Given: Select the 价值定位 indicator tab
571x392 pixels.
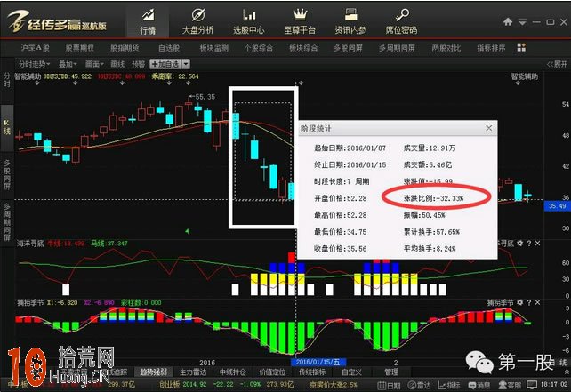Looking at the screenshot, I should [x=272, y=372].
